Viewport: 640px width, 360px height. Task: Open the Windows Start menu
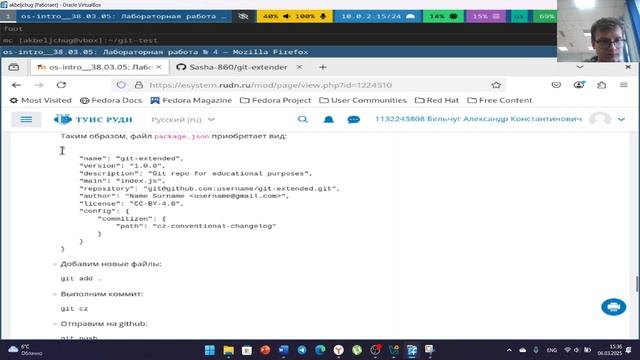(x=210, y=350)
